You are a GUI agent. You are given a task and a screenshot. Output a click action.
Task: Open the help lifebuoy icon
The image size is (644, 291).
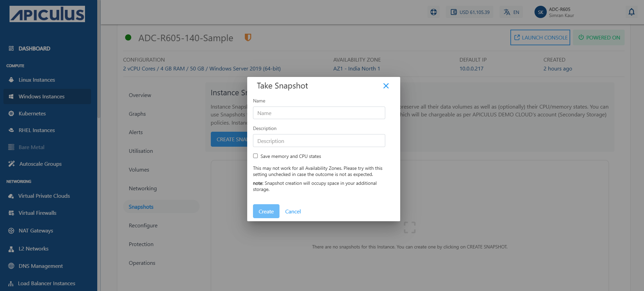click(x=434, y=12)
